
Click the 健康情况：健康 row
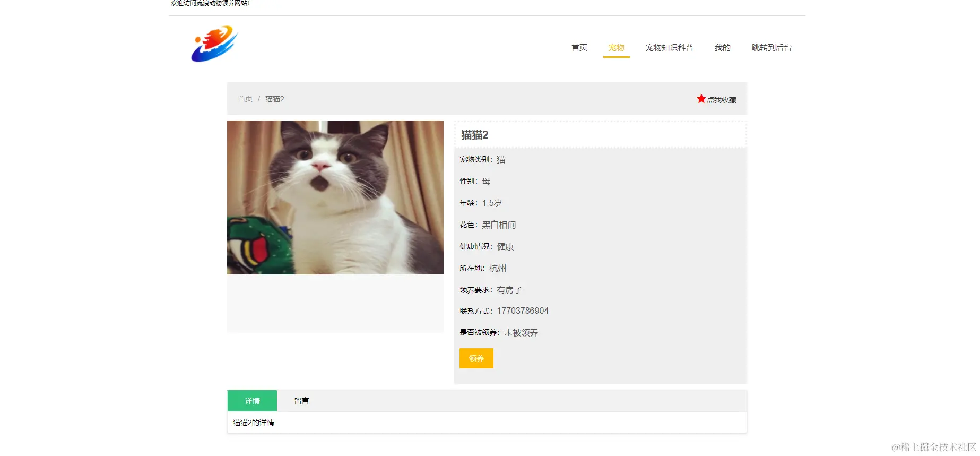[x=487, y=246]
